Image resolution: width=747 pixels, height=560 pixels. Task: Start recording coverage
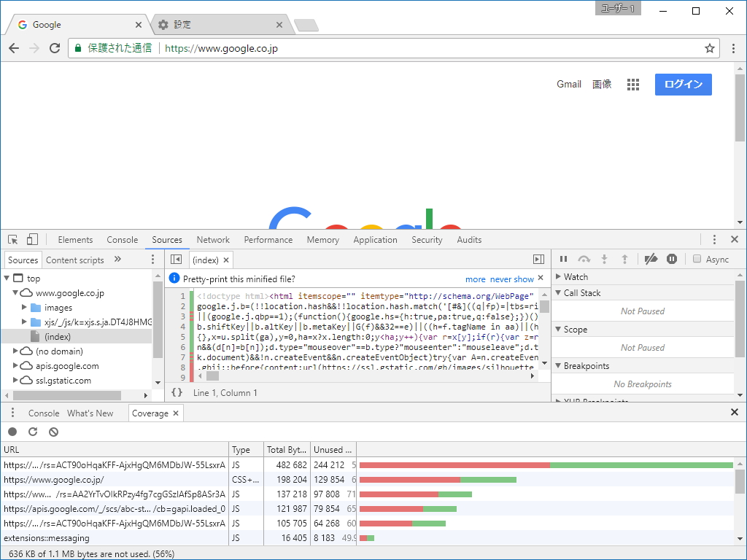point(12,432)
